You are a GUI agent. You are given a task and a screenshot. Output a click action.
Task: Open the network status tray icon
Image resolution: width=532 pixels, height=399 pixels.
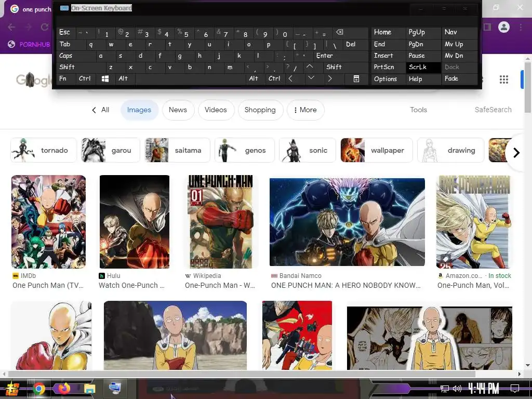(444, 389)
